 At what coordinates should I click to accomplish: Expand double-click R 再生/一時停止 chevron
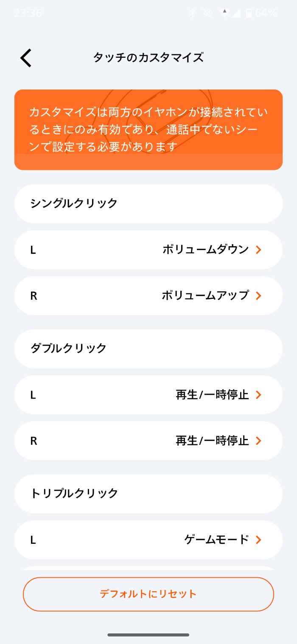point(258,441)
